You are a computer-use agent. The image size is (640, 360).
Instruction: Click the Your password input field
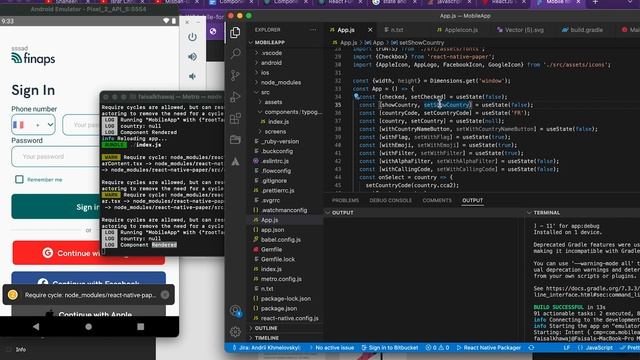[56, 156]
